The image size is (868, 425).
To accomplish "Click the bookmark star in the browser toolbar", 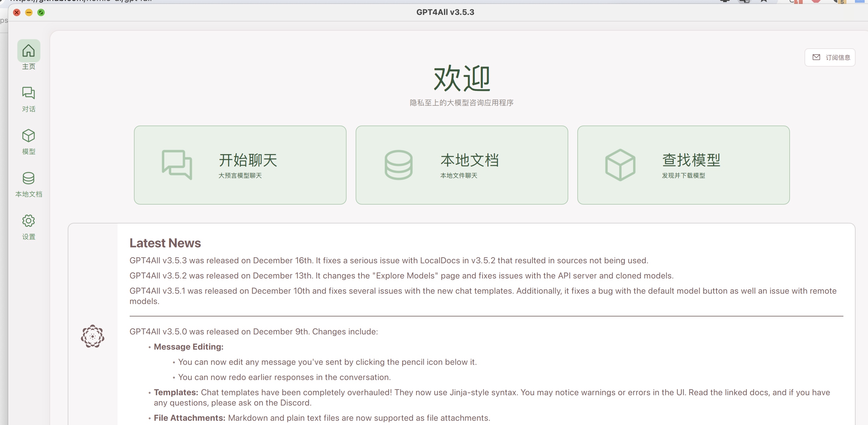I will click(x=764, y=1).
